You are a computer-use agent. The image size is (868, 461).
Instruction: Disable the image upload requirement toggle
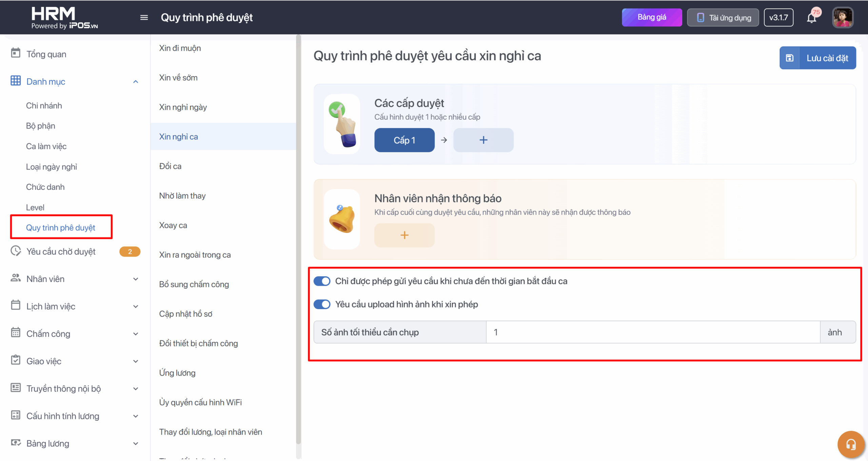click(x=322, y=304)
